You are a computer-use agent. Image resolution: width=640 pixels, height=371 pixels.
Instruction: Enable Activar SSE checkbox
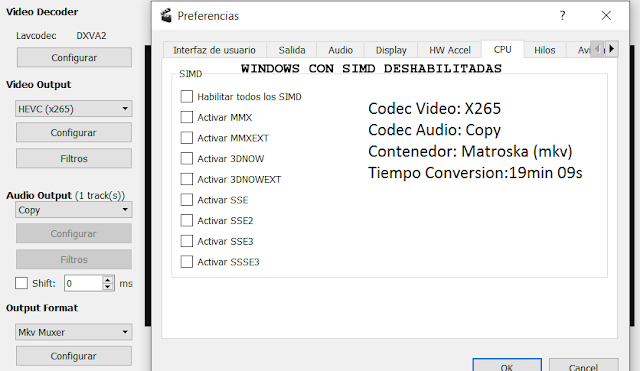pyautogui.click(x=187, y=200)
